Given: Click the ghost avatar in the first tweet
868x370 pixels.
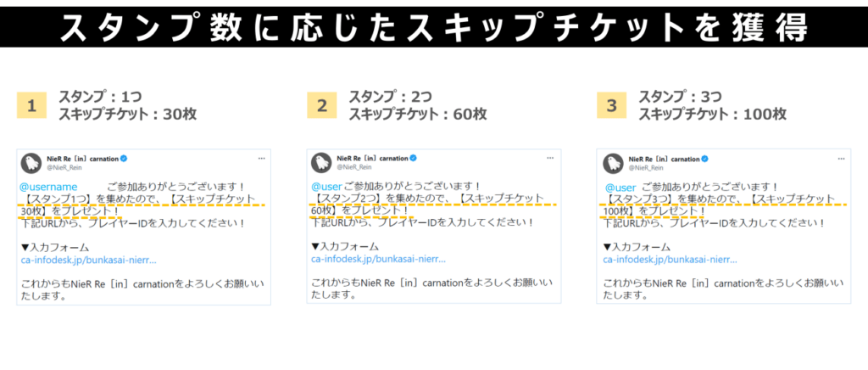Looking at the screenshot, I should tap(31, 163).
